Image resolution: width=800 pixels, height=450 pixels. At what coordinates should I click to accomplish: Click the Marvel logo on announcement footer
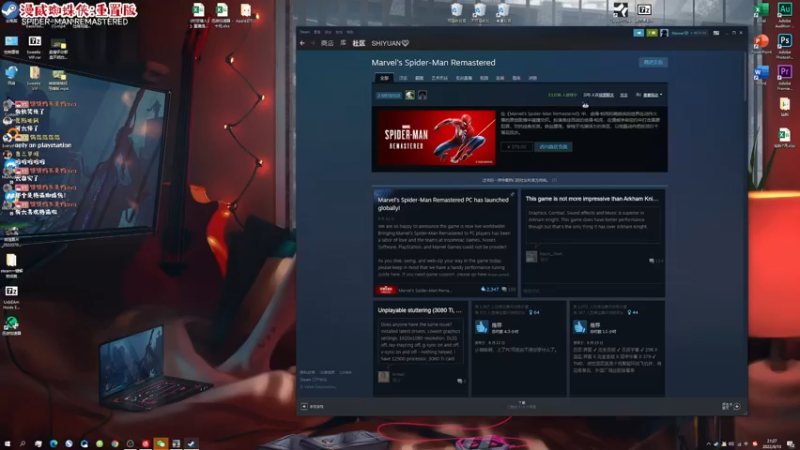coord(386,290)
